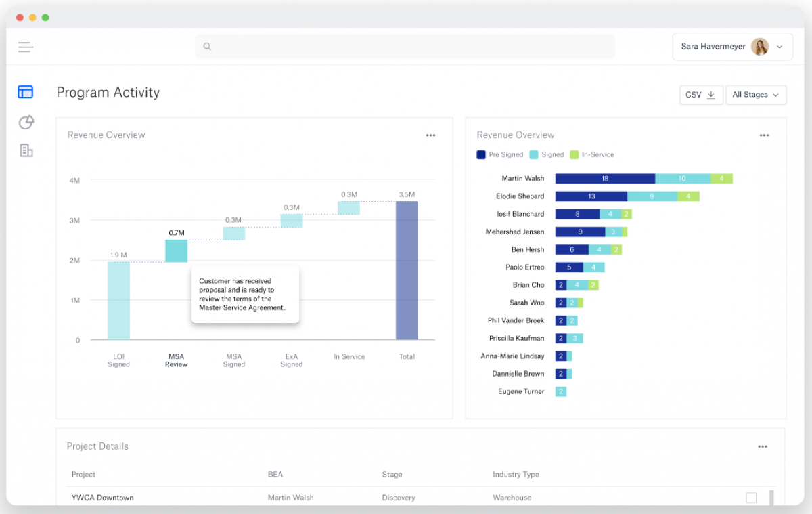Click the Project Details scrollbar

click(x=771, y=498)
